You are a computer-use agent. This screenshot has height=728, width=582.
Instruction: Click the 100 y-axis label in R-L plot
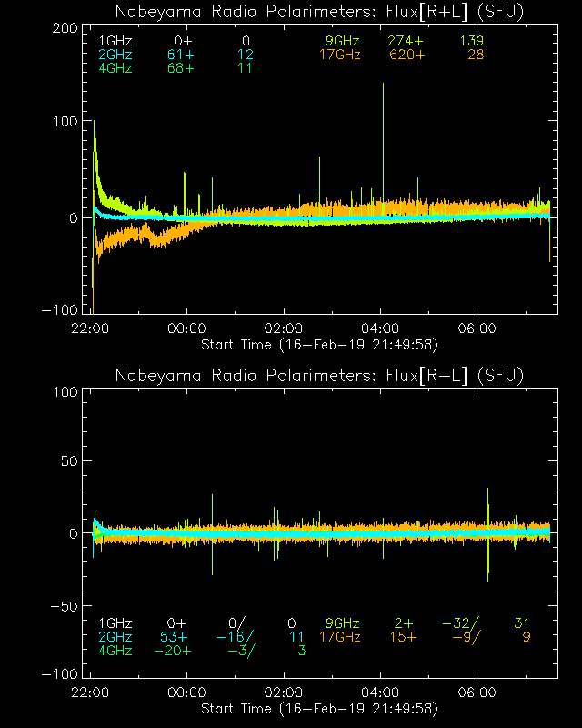65,392
